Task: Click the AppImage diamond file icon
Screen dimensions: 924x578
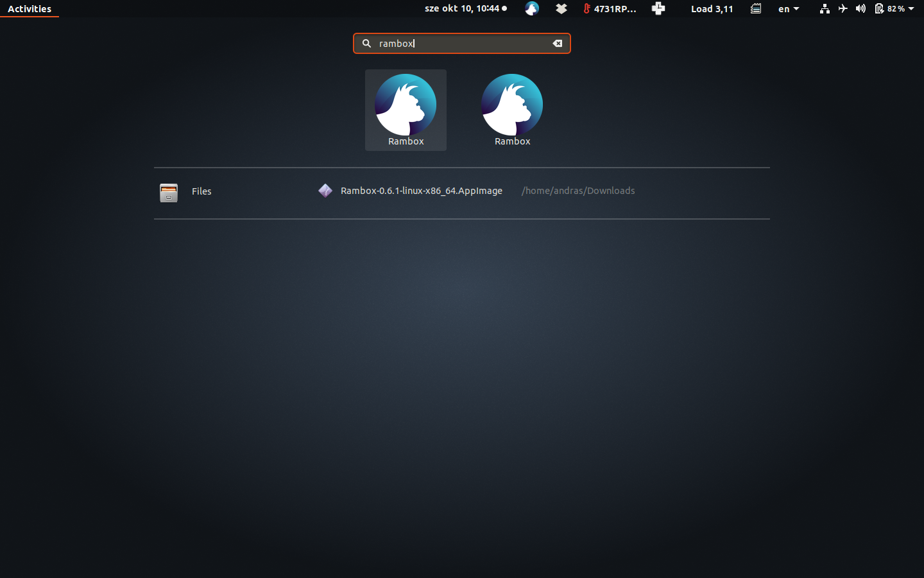Action: pos(325,191)
